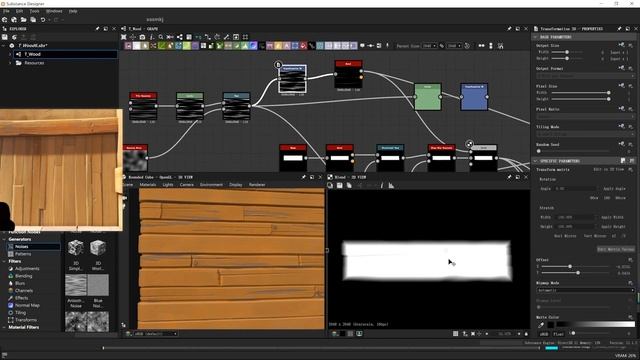Pick the Anisotropic Noise thumbnail
Screen dimensions: 640x360
[76, 285]
